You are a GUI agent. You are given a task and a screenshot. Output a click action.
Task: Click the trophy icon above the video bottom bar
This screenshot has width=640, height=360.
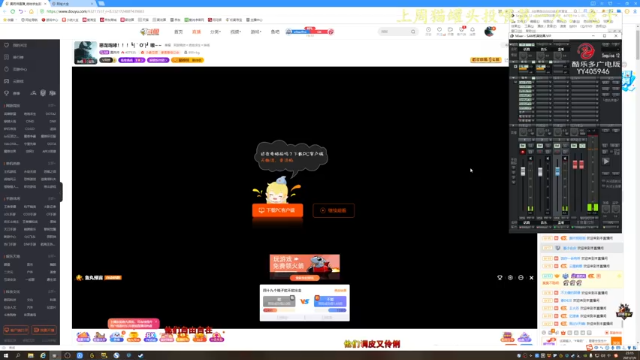(x=500, y=278)
